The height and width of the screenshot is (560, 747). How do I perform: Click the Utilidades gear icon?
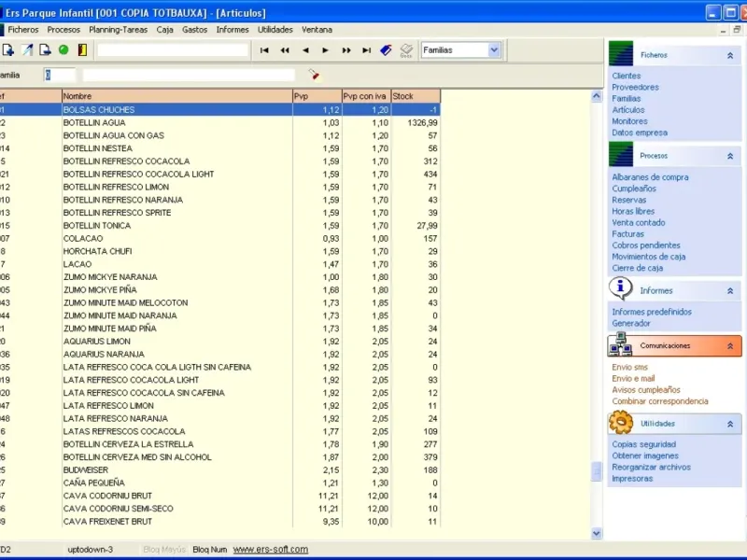click(621, 423)
